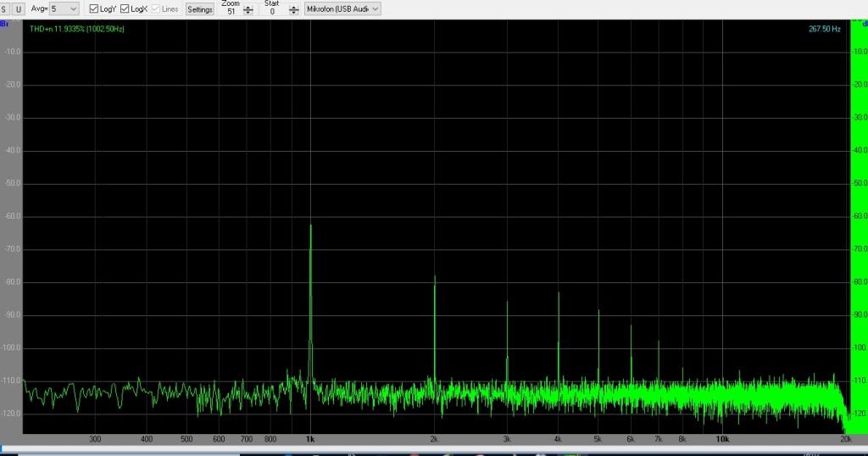The image size is (868, 456).
Task: Click the 2k frequency axis label
Action: coord(434,439)
